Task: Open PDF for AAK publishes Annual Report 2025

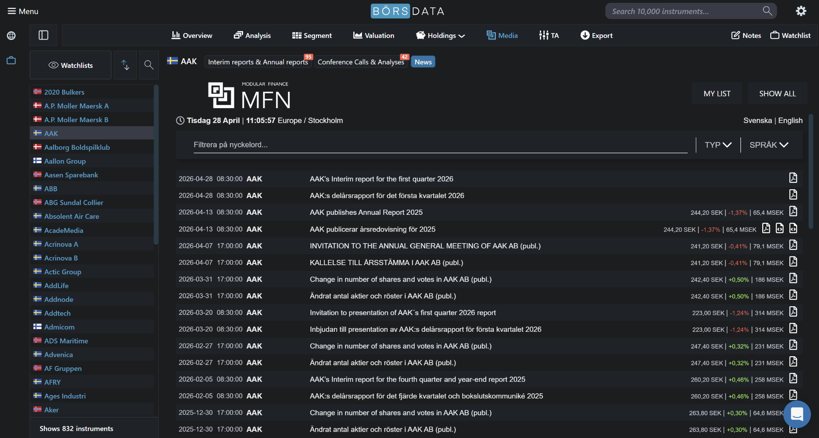Action: 793,211
